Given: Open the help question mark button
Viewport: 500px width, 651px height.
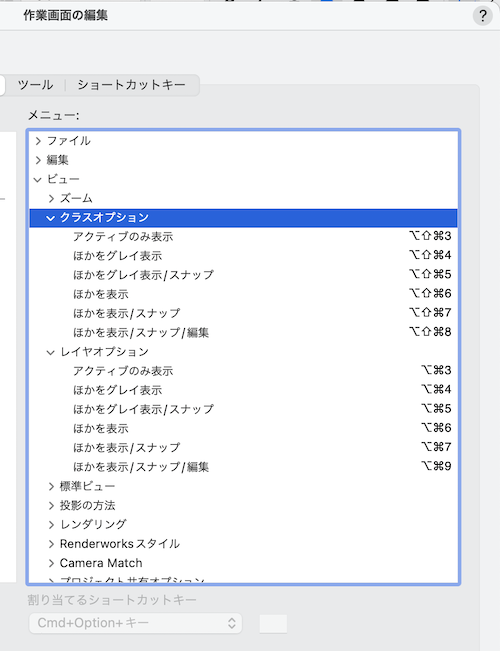Looking at the screenshot, I should 483,16.
